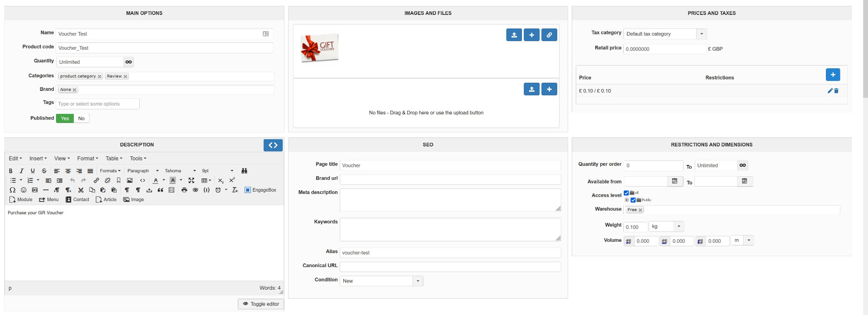868x315 pixels.
Task: Open the Tahoma font family dropdown
Action: 180,171
